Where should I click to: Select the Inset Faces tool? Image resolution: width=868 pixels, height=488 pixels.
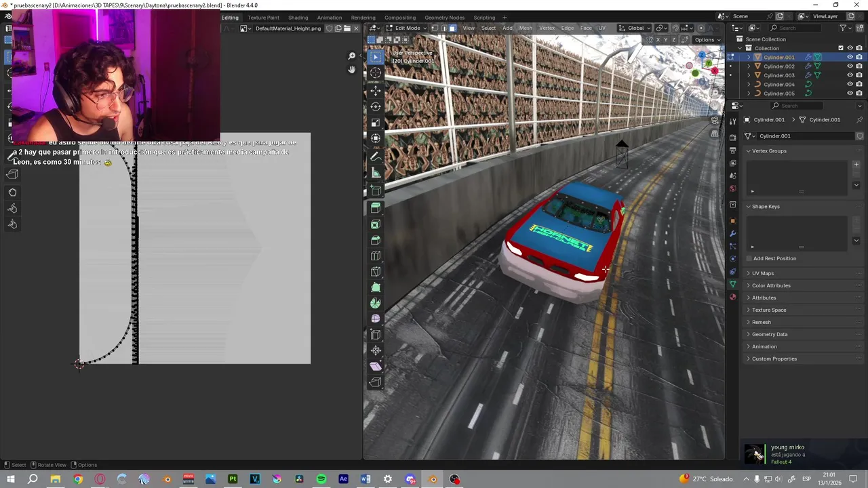tap(376, 224)
